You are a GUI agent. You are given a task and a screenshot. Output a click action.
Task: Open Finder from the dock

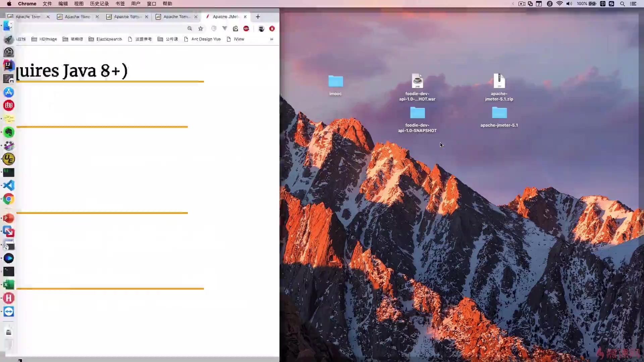(9, 26)
